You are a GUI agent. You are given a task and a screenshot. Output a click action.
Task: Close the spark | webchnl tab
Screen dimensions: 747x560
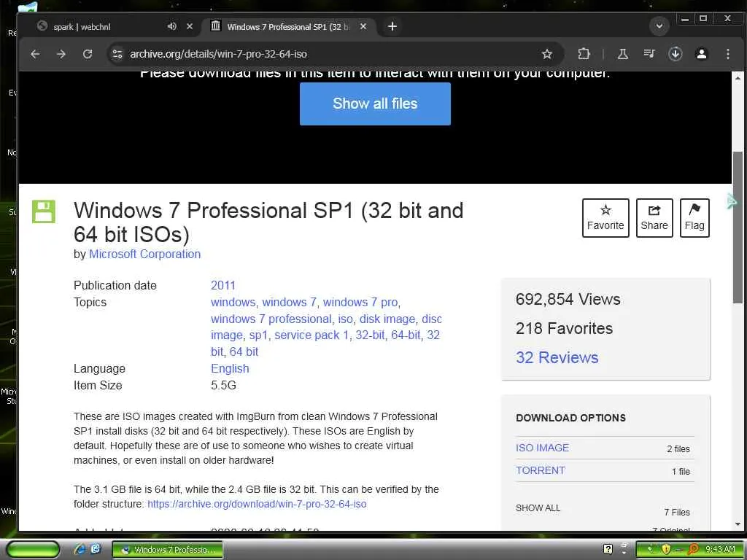190,27
